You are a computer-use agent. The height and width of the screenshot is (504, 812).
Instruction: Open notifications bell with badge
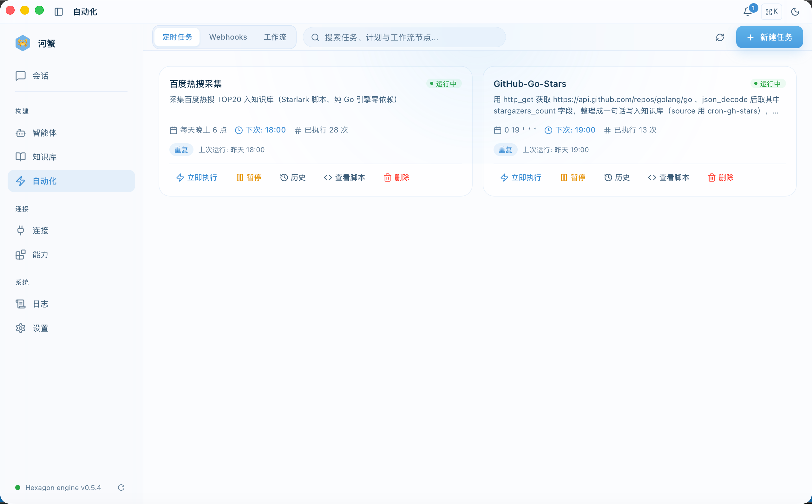pyautogui.click(x=748, y=12)
